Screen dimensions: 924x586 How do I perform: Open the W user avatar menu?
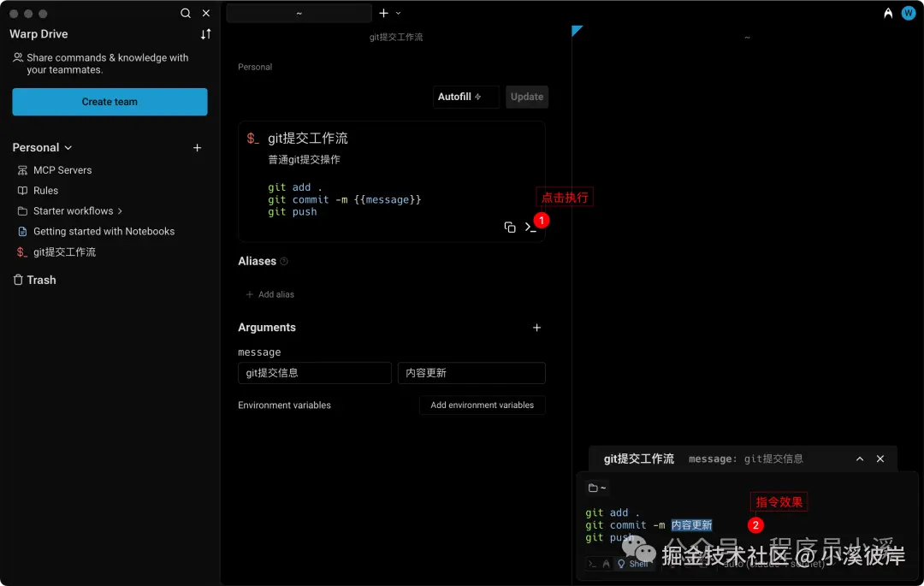[908, 13]
